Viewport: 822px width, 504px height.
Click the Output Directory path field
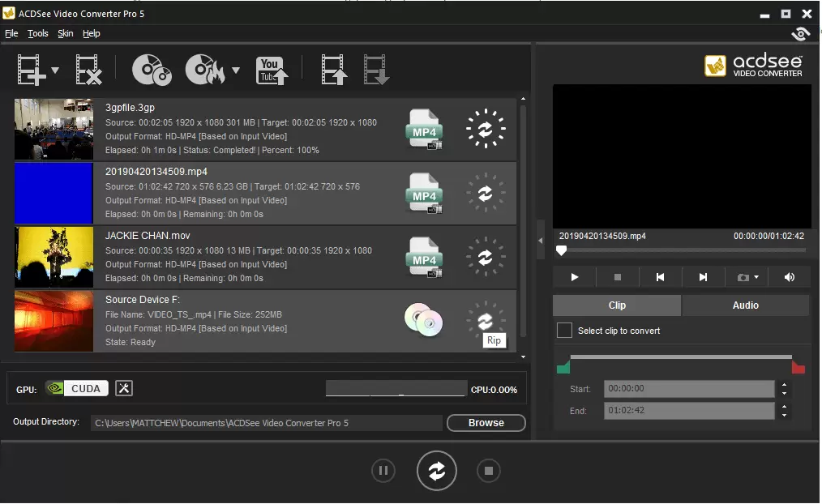[267, 423]
